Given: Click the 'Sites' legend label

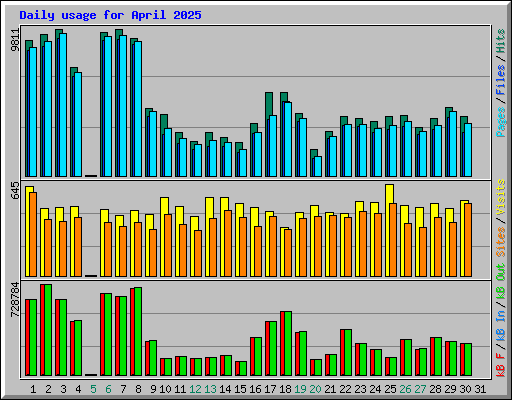Looking at the screenshot, I should 501,242.
